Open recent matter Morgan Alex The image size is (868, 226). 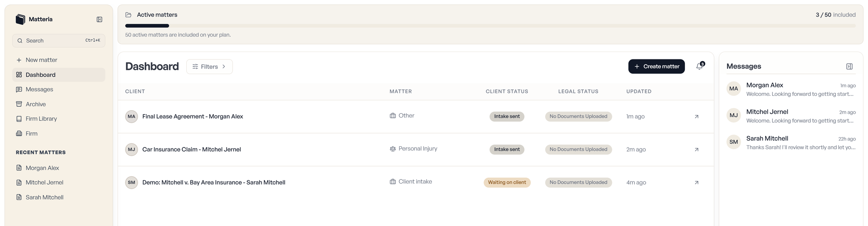(x=59, y=168)
